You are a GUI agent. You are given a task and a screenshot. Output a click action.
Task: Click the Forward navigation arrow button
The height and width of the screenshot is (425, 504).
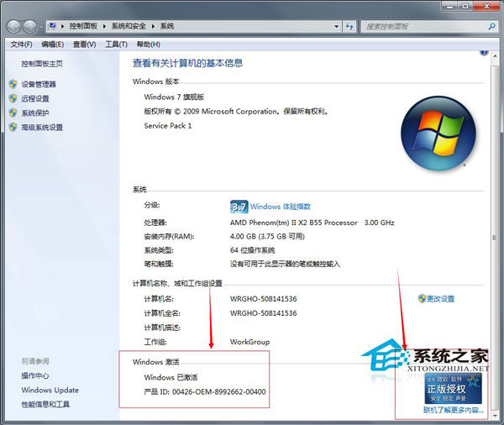pos(30,27)
